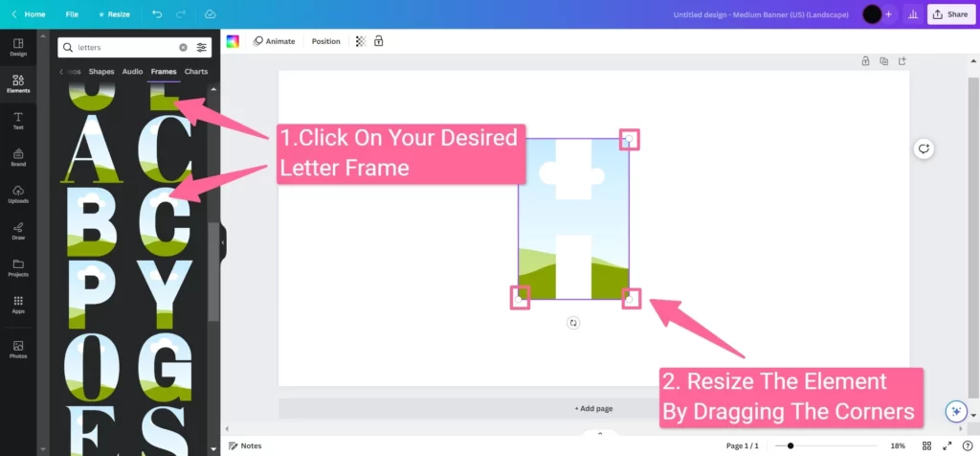Toggle the page lock above canvas

pos(865,61)
